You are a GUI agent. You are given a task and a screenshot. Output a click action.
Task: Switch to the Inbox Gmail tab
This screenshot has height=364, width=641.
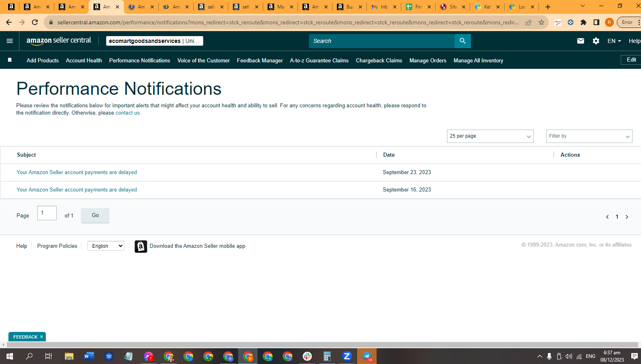point(383,7)
